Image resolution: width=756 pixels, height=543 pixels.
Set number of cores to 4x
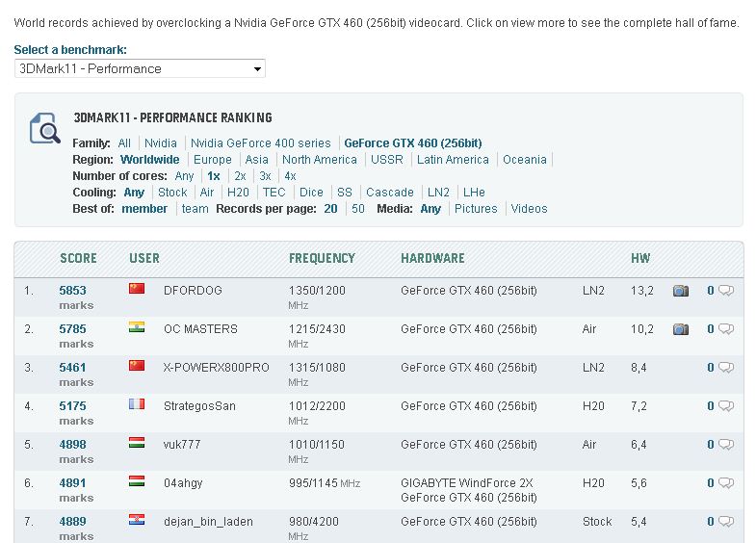[290, 176]
